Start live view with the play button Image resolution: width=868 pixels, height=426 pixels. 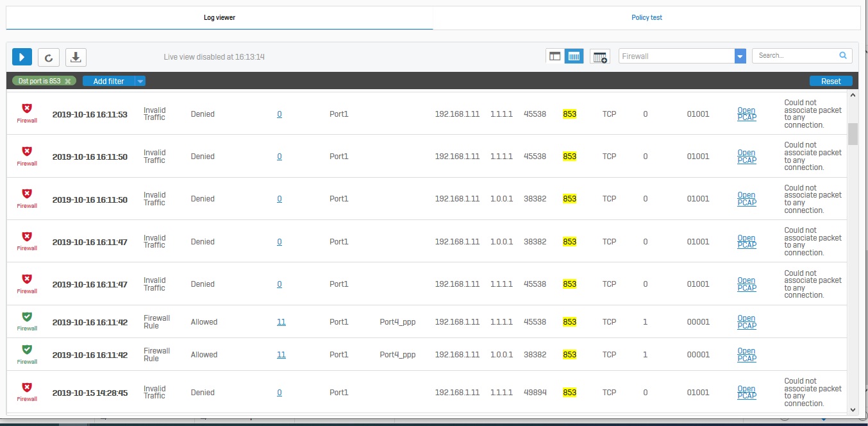(22, 57)
